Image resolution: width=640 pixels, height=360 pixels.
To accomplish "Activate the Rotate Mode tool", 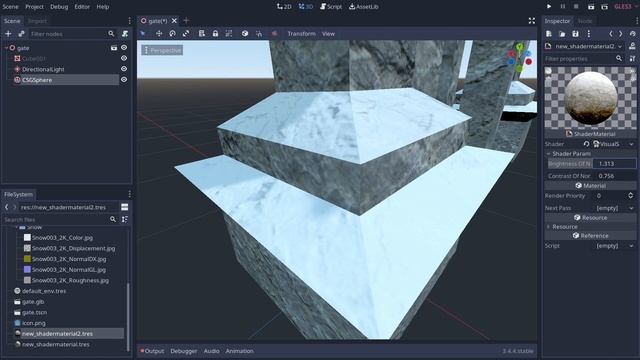I will coord(172,33).
